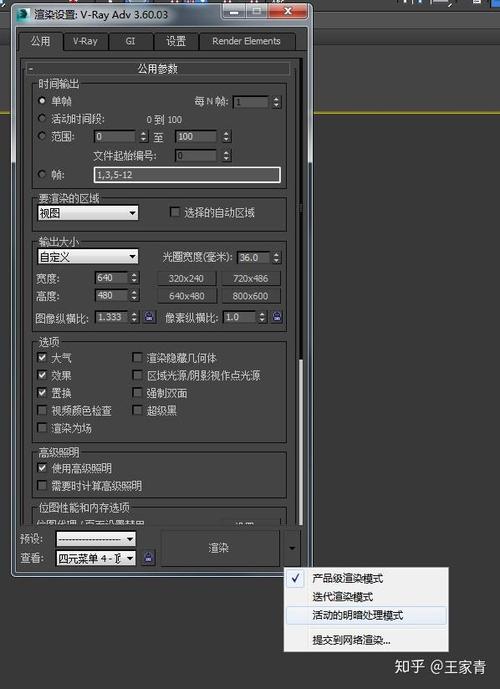This screenshot has height=689, width=500.
Task: Click range end field showing 100
Action: tap(196, 136)
